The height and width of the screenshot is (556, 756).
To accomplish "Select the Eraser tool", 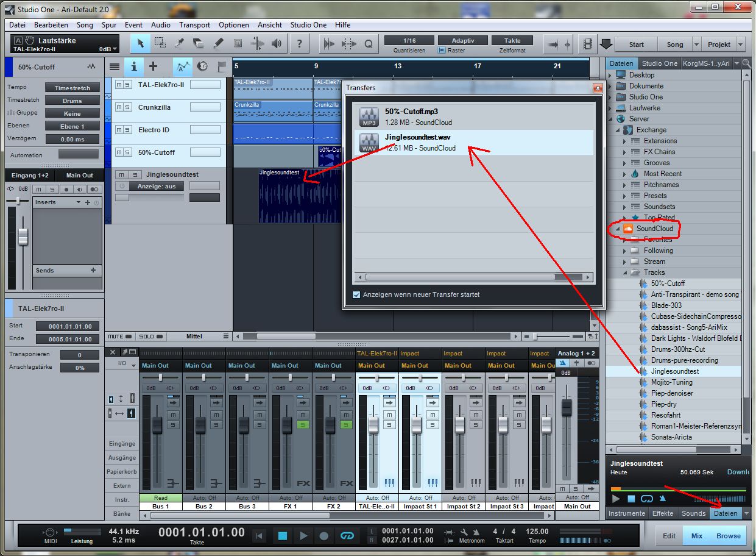I will click(x=199, y=44).
